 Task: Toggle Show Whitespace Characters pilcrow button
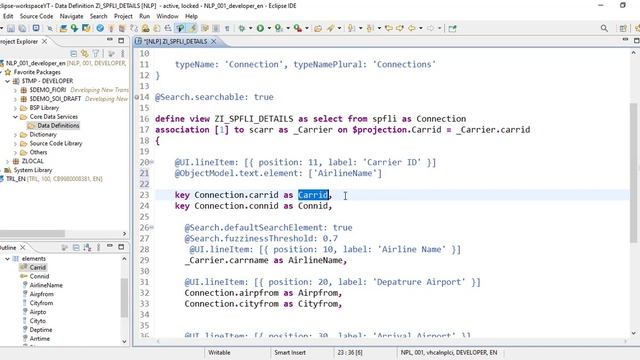coord(227,28)
